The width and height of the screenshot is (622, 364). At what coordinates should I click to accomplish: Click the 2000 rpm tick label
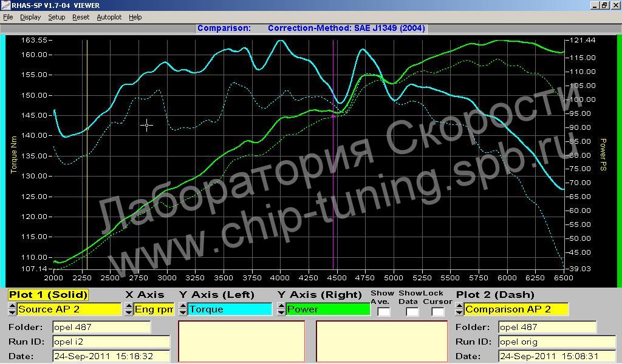53,278
